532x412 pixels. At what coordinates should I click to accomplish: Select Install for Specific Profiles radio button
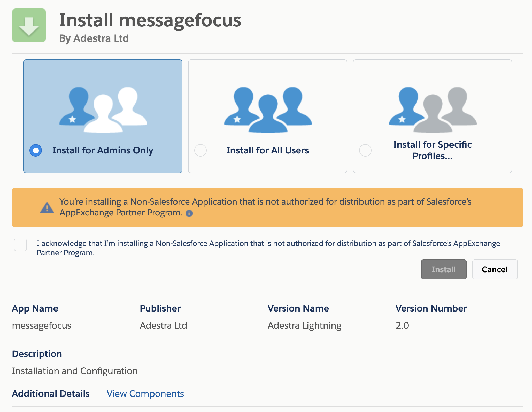[365, 150]
